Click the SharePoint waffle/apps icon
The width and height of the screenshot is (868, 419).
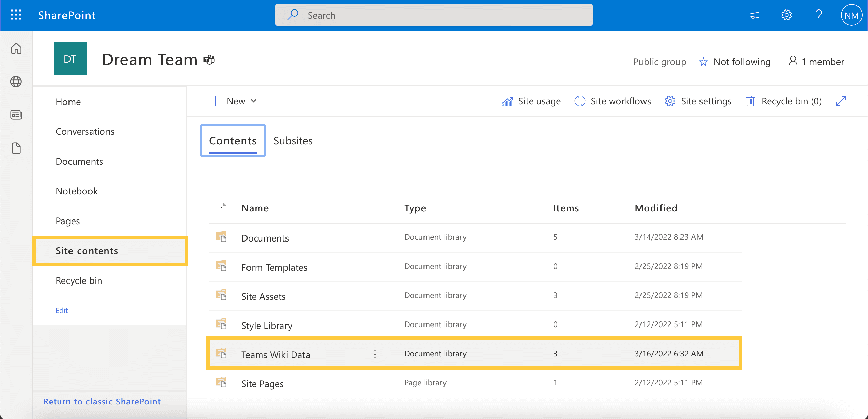16,14
